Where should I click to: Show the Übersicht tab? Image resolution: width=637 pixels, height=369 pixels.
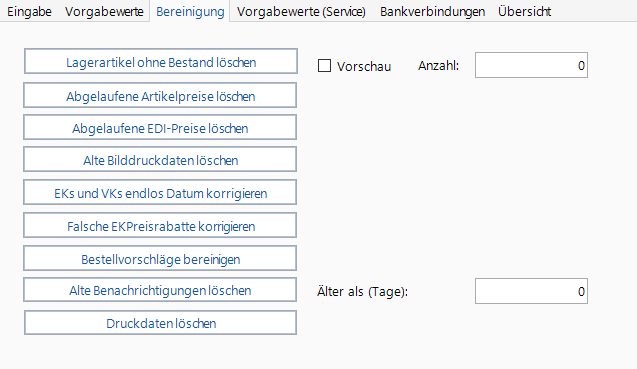tap(524, 11)
